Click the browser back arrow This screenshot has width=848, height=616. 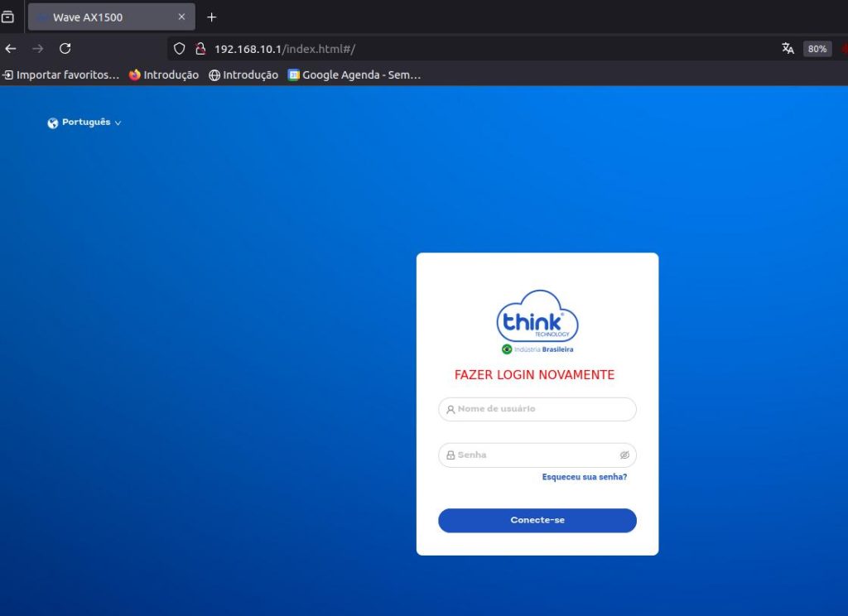click(x=11, y=49)
